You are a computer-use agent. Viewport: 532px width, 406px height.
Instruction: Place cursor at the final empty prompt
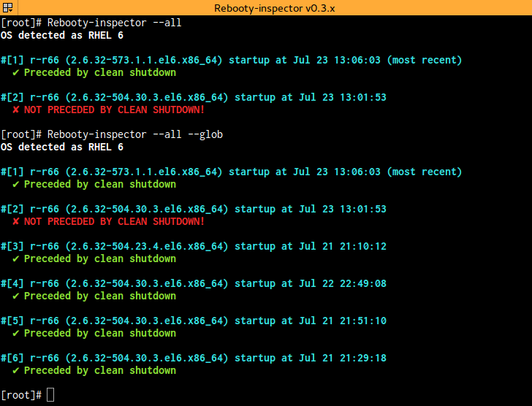coord(50,395)
